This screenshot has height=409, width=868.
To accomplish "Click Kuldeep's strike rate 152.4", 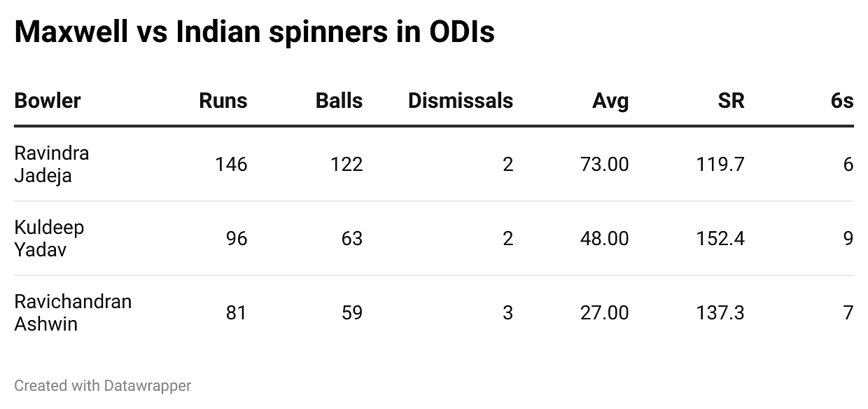I will click(x=720, y=239).
